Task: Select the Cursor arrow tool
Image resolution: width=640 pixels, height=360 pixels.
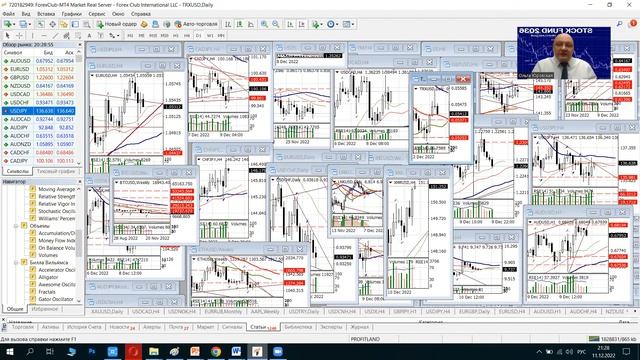Action: coord(7,36)
